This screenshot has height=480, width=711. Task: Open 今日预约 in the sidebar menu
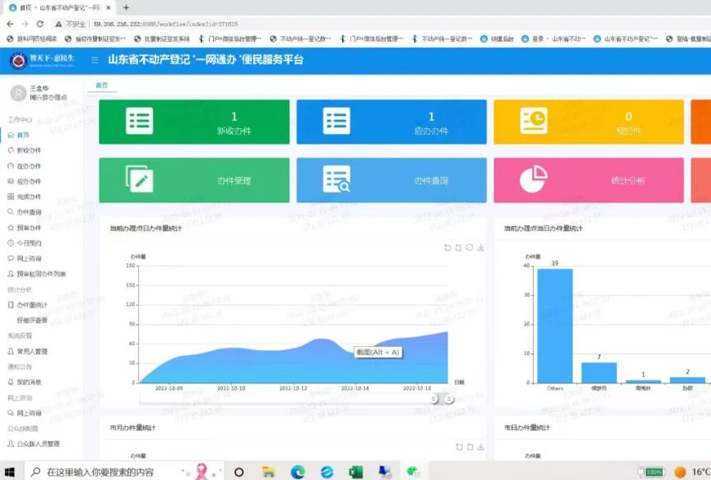[29, 243]
